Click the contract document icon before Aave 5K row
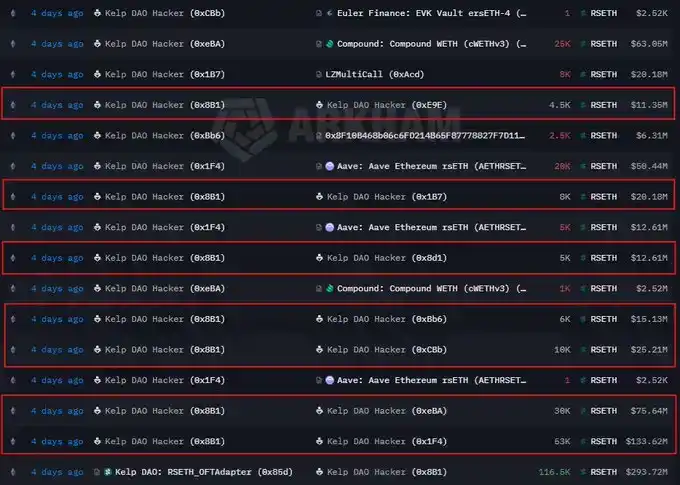Viewport: 680px width, 485px height. coord(319,227)
